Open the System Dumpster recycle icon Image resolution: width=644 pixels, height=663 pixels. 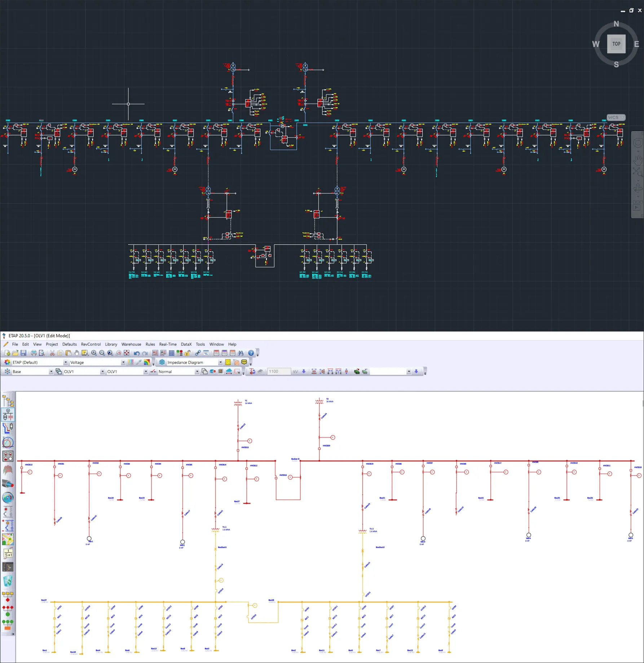pos(8,581)
